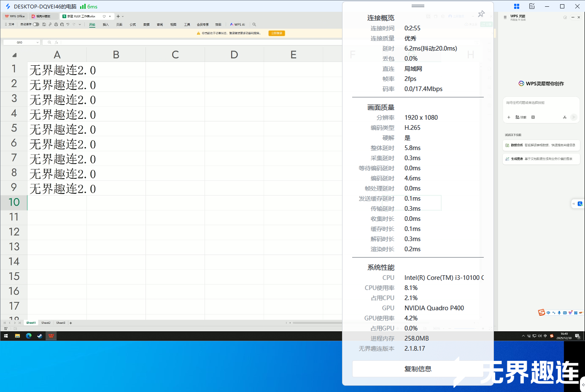Select row 5 header
Screen dimensions: 585x392
coord(14,128)
